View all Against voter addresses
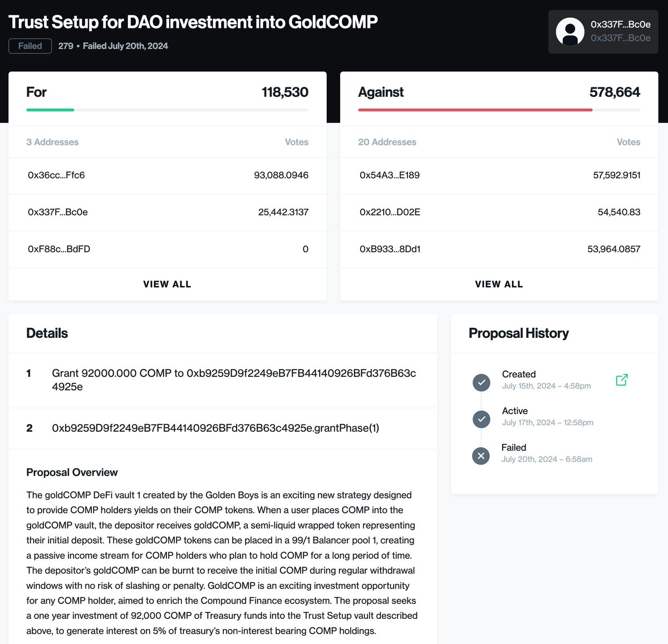This screenshot has width=668, height=644. click(x=499, y=284)
